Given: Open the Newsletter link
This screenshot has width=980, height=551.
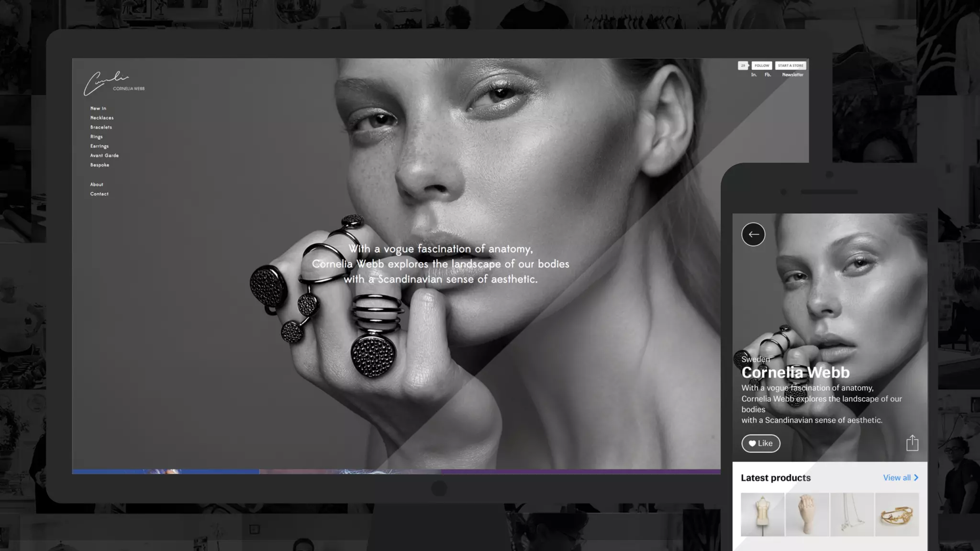Looking at the screenshot, I should 792,75.
